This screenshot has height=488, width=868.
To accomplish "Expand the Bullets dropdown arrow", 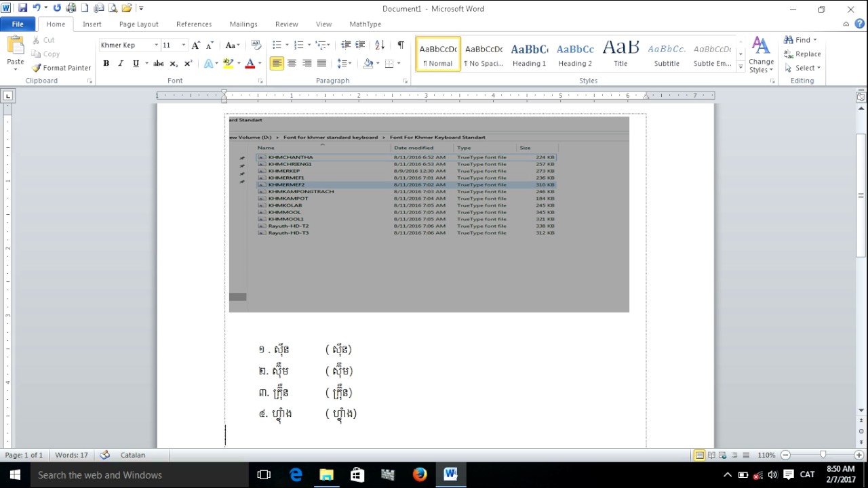I will tap(287, 45).
